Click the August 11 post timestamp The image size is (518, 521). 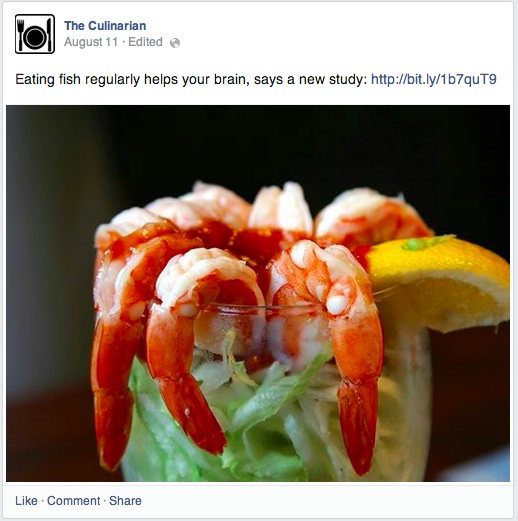coord(91,42)
